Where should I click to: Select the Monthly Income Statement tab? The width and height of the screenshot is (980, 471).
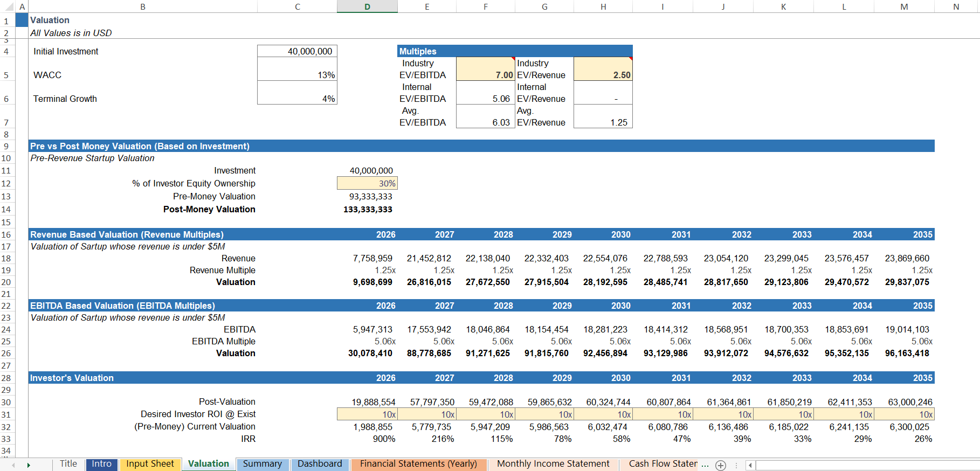pos(553,464)
